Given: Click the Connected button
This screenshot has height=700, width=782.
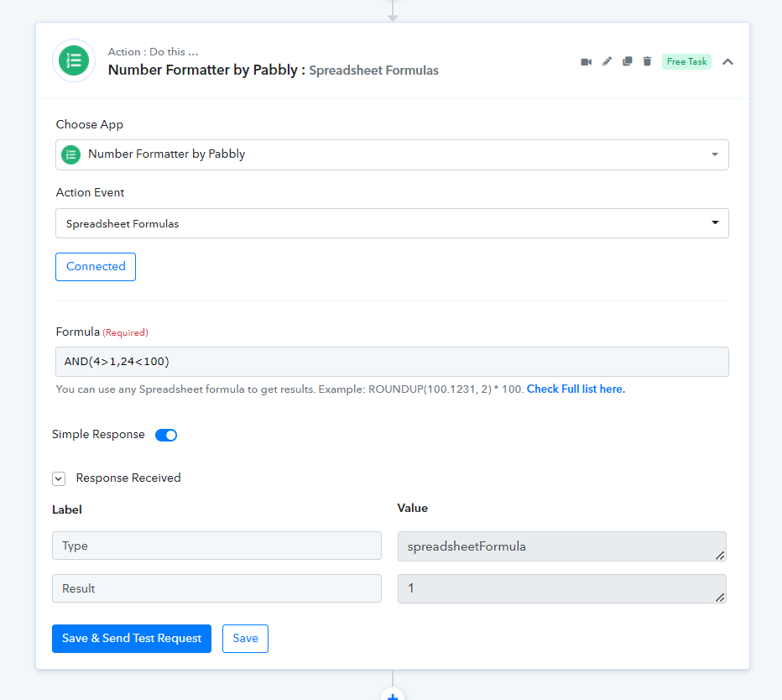Looking at the screenshot, I should 96,266.
